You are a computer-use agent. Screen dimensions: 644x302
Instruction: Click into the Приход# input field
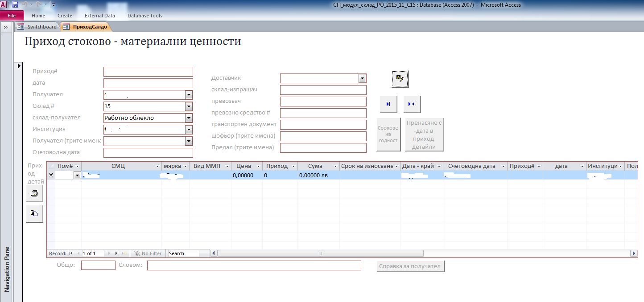pos(148,72)
